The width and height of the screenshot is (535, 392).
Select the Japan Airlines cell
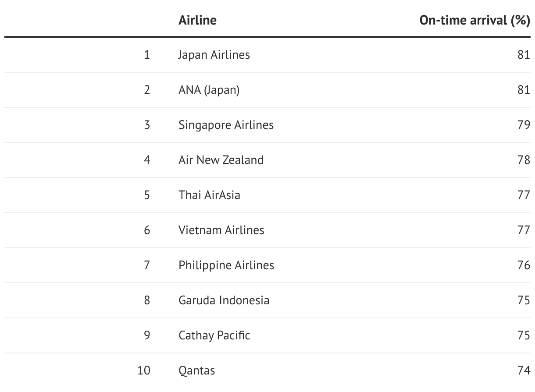pos(214,55)
